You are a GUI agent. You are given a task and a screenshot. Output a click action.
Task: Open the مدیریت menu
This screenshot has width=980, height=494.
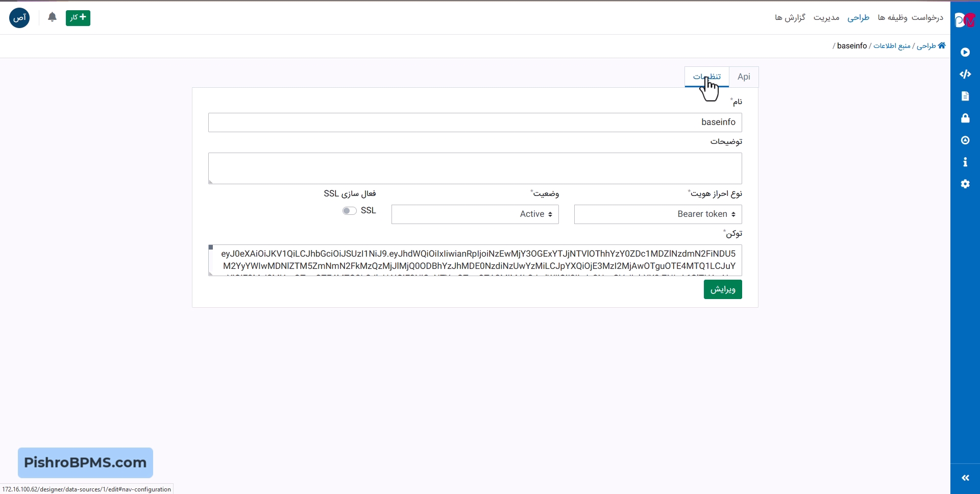pyautogui.click(x=826, y=18)
